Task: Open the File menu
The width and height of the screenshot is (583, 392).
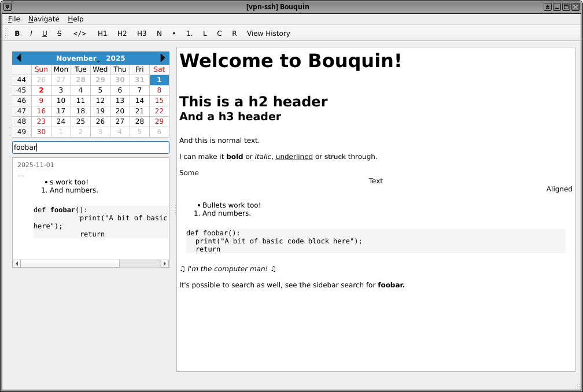Action: pyautogui.click(x=14, y=19)
